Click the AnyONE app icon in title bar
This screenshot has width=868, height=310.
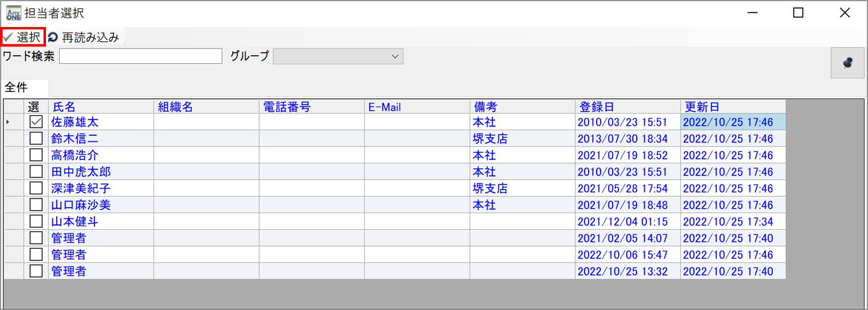click(x=13, y=13)
